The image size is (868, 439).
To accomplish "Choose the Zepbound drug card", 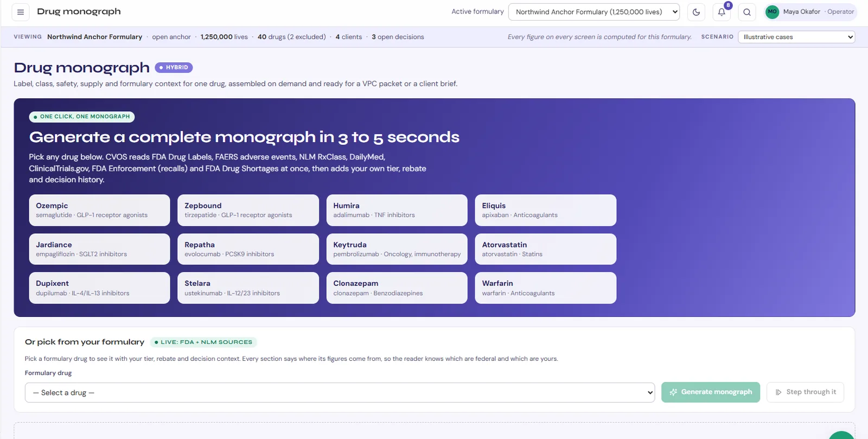I will [248, 210].
